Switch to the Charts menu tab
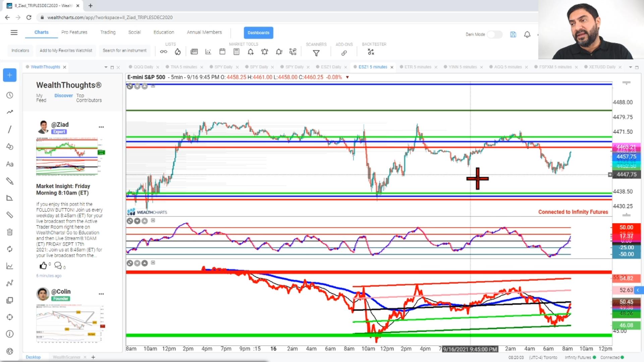Image resolution: width=644 pixels, height=362 pixels. pyautogui.click(x=41, y=32)
